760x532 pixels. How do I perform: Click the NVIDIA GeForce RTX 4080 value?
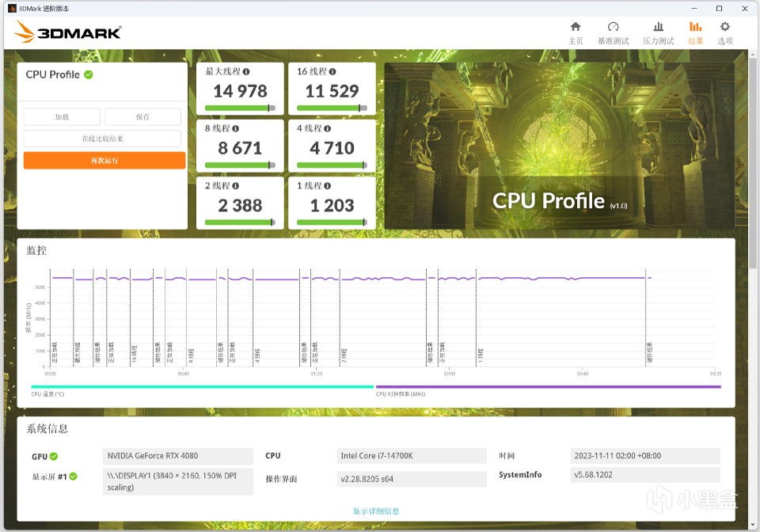tap(178, 456)
